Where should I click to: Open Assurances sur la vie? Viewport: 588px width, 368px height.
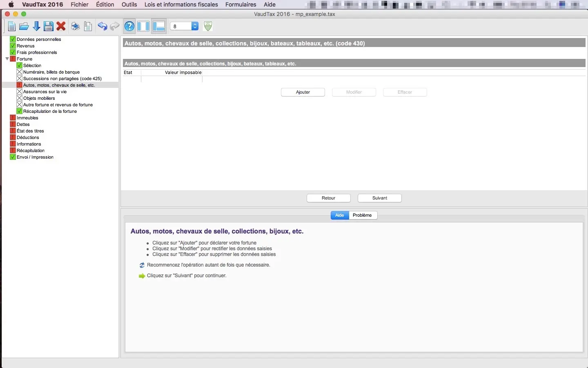click(x=45, y=92)
